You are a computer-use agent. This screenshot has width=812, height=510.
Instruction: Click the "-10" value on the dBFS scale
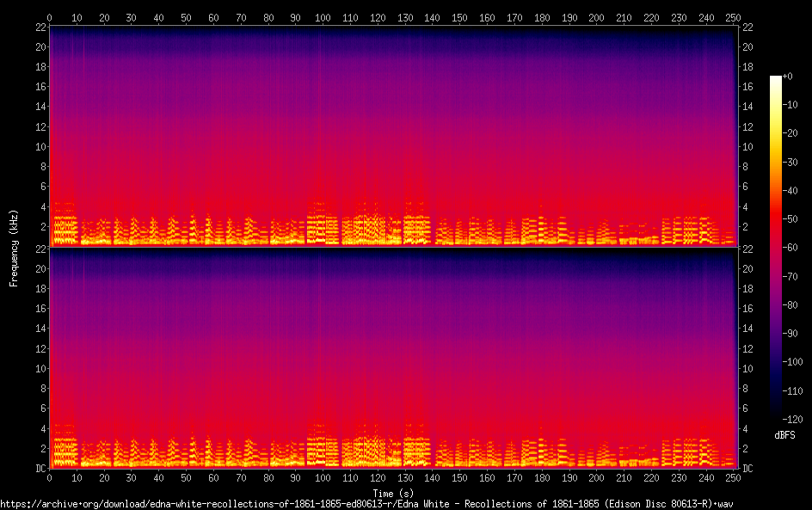[x=790, y=105]
